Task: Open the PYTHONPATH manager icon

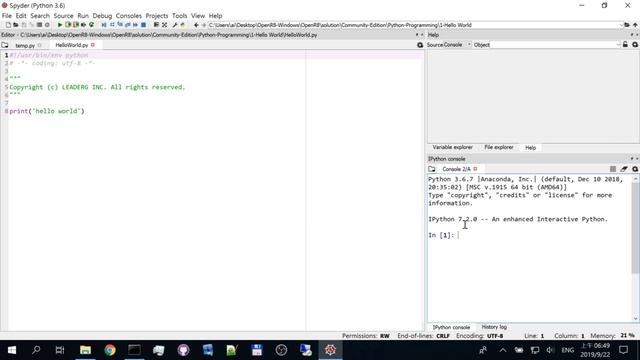Action: 182,25
